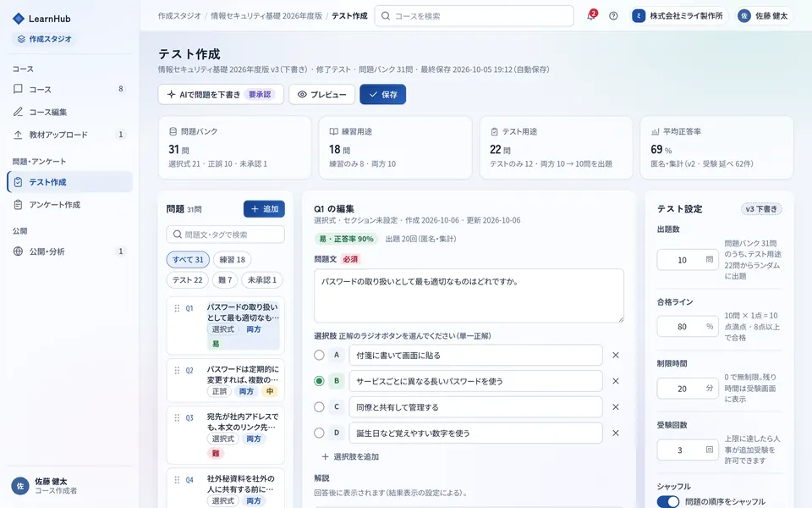Edit choice B text field

[475, 381]
